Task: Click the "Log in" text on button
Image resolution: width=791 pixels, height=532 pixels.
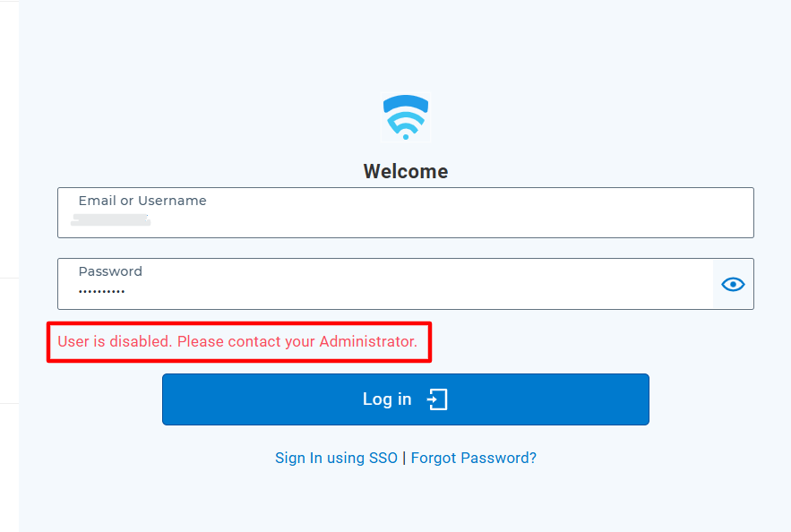Action: click(387, 399)
